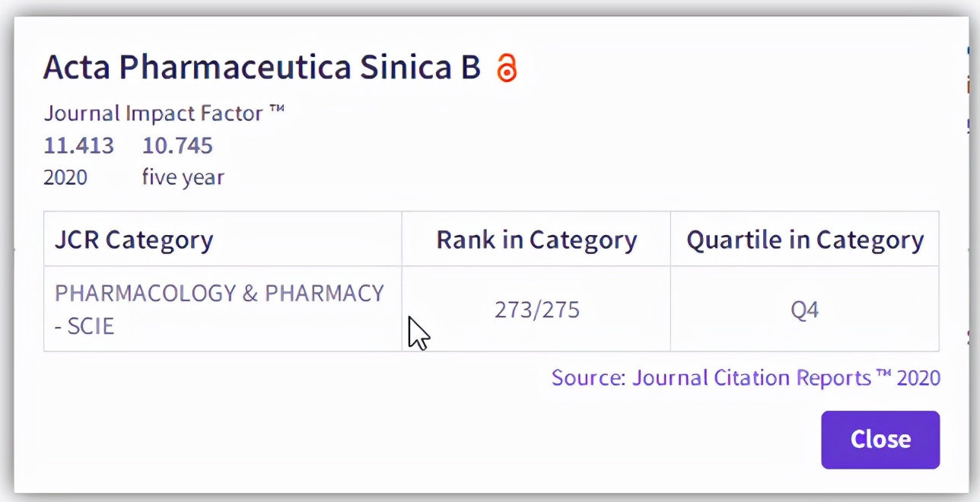Click the 273/275 rank cell

(x=536, y=310)
